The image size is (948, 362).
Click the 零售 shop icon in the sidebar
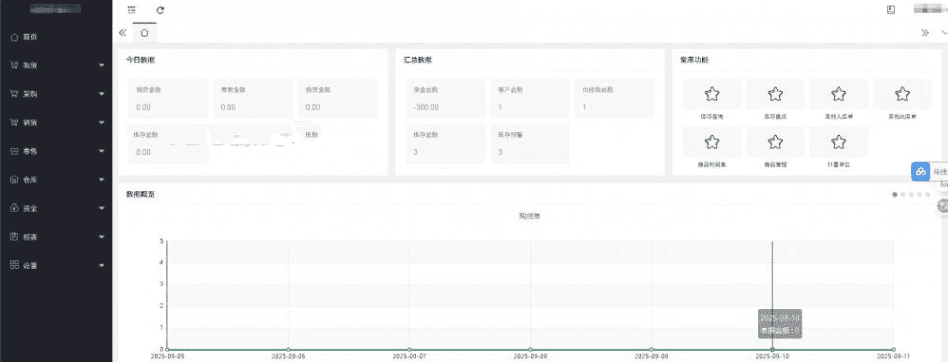(x=15, y=150)
